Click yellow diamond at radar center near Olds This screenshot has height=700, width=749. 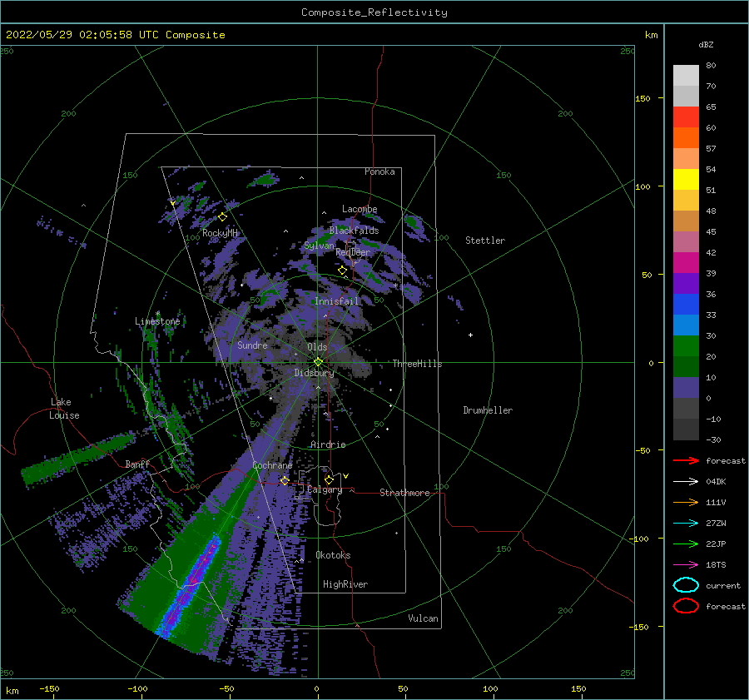tap(318, 362)
